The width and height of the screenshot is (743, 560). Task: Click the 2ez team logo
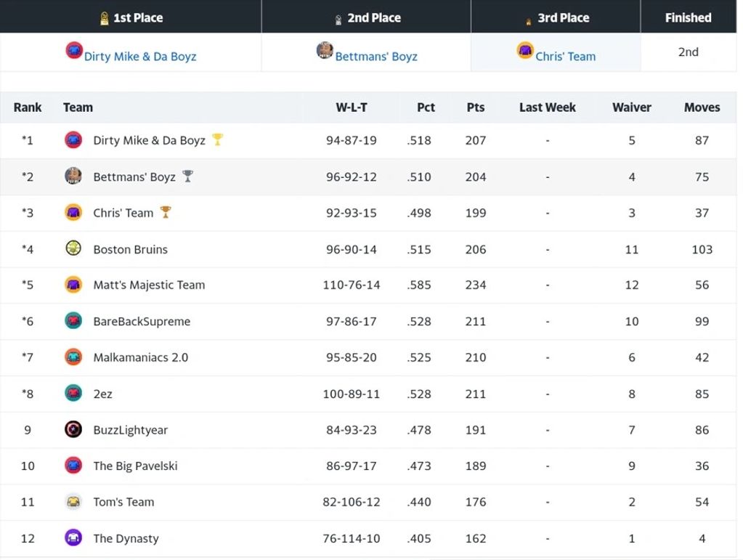coord(73,393)
